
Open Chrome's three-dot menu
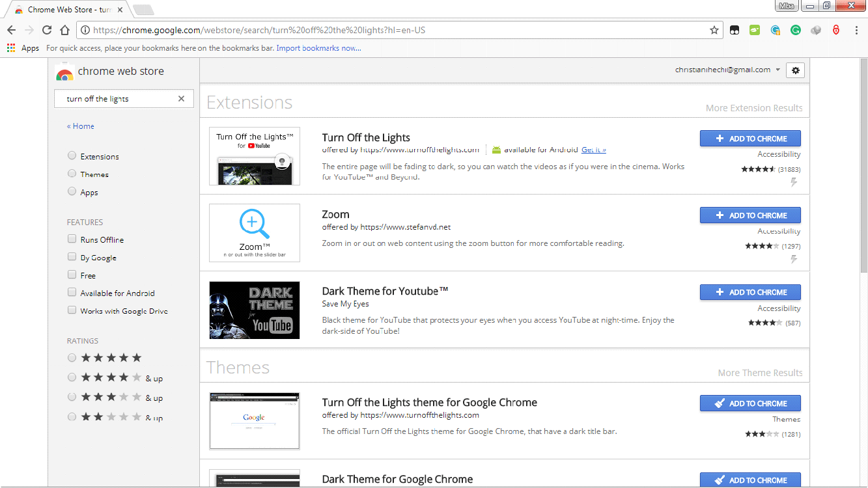858,30
